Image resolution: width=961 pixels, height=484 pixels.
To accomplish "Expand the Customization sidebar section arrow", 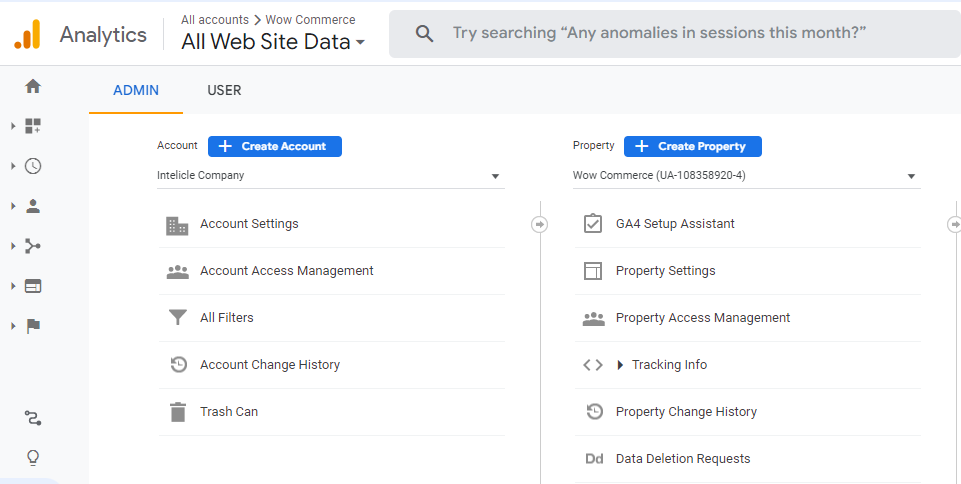I will point(13,126).
